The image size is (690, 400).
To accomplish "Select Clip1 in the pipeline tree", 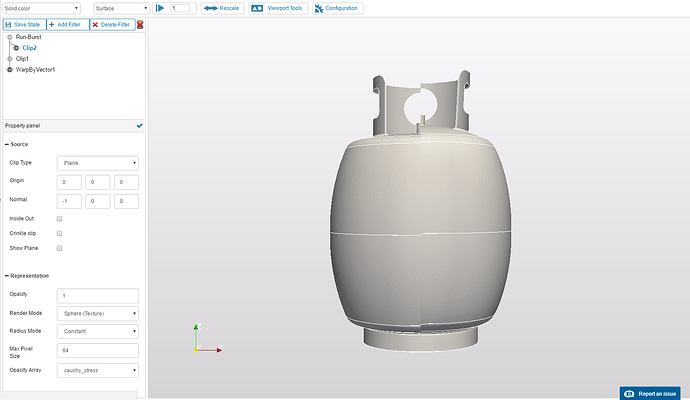I will pos(22,59).
